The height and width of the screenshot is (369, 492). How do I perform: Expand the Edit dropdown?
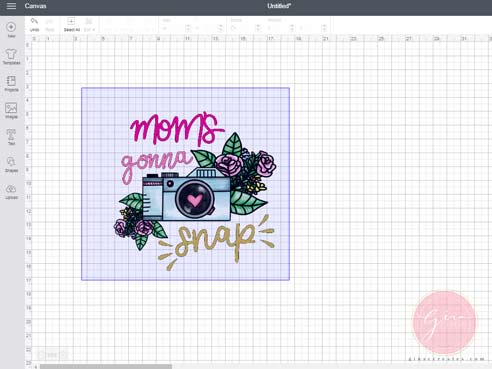coord(89,25)
